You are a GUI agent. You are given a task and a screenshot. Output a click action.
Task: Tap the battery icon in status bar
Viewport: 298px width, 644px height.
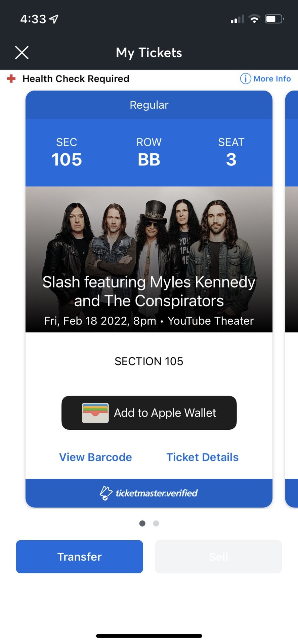coord(274,19)
